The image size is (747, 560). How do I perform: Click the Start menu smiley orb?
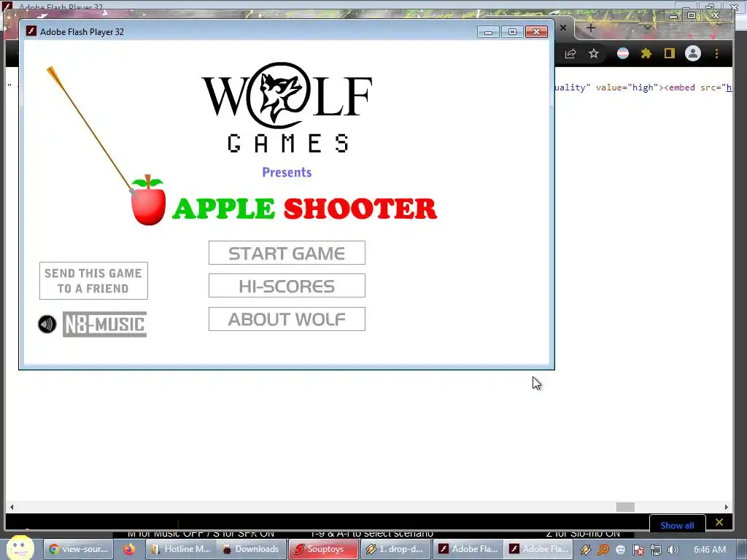pyautogui.click(x=20, y=548)
